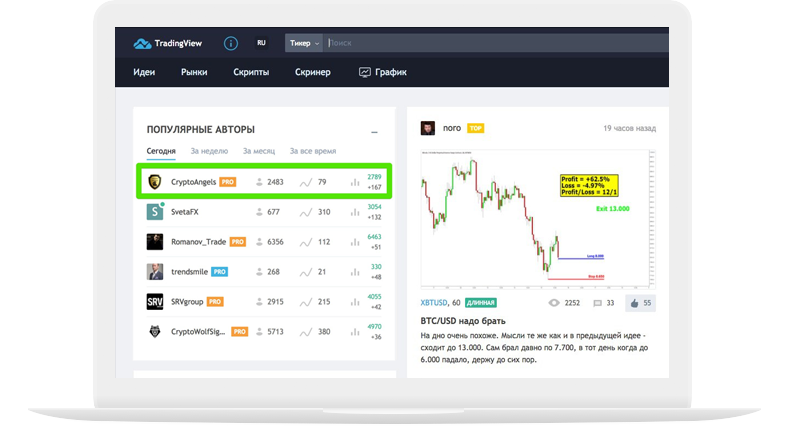Image resolution: width=787 pixels, height=437 pixels.
Task: Click trendsmile reputation bars icon
Action: [x=355, y=272]
